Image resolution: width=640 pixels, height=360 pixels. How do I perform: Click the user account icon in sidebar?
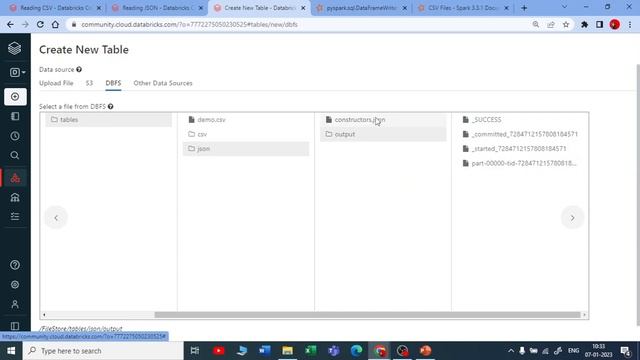click(x=15, y=304)
